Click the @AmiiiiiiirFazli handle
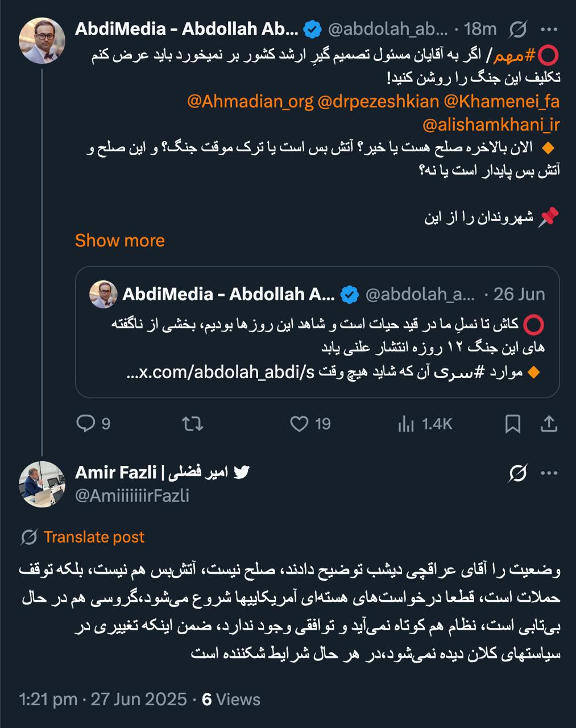 pos(132,496)
